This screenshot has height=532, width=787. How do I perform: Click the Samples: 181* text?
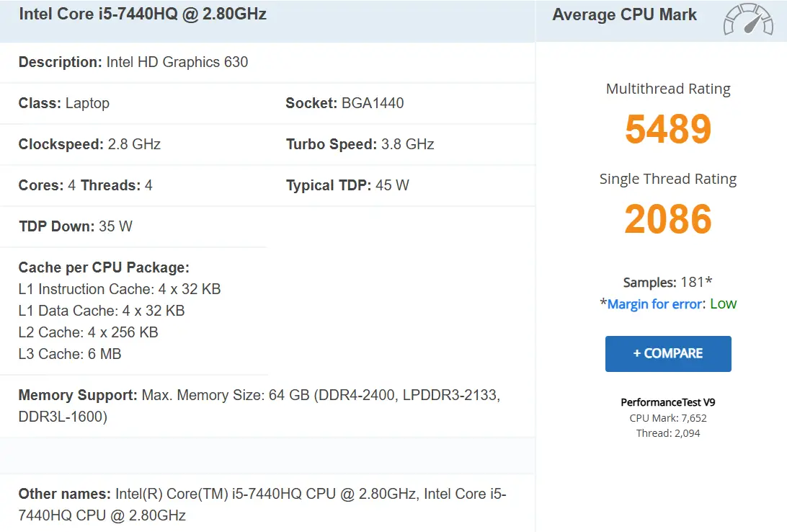pyautogui.click(x=667, y=282)
